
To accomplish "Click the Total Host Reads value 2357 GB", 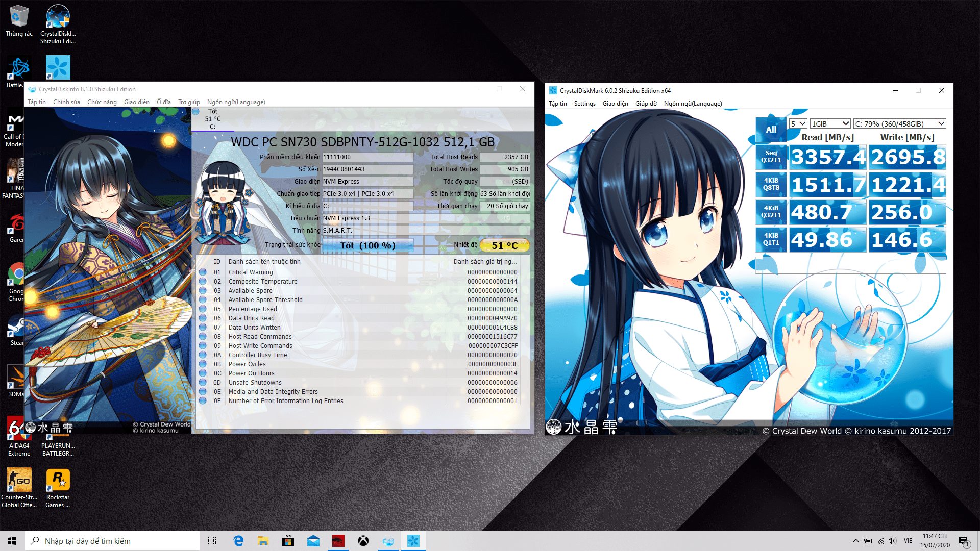I will point(504,157).
